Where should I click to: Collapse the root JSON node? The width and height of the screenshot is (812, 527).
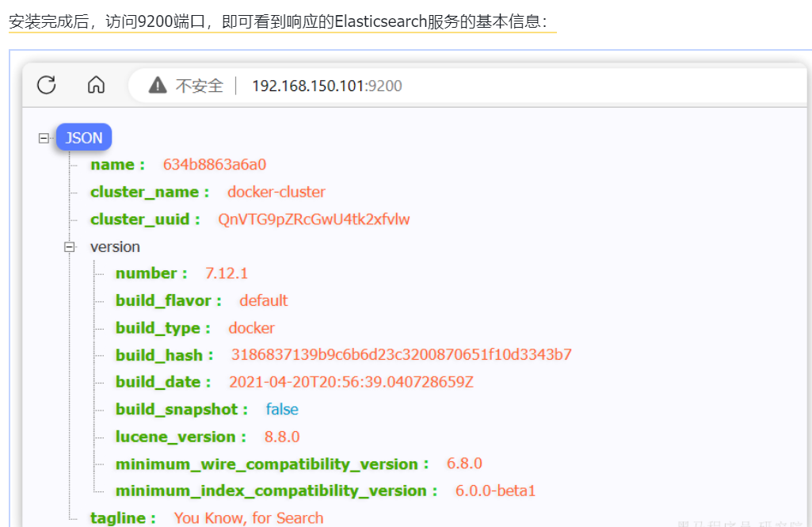[x=44, y=138]
